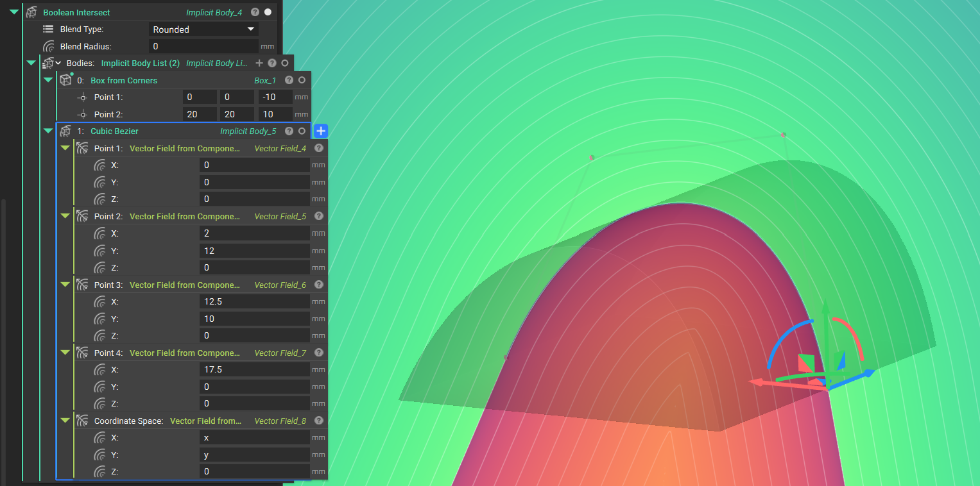Click the scalar field icon beside Blend Radius
Viewport: 980px width, 486px height.
tap(47, 46)
